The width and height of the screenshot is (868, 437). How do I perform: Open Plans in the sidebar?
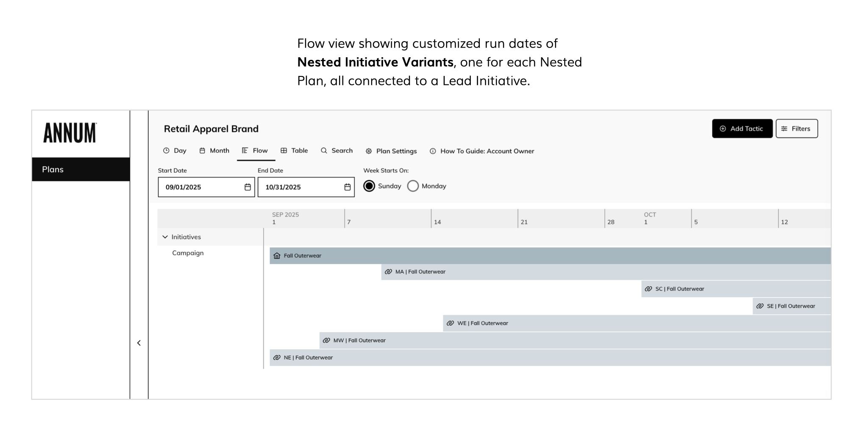click(81, 169)
